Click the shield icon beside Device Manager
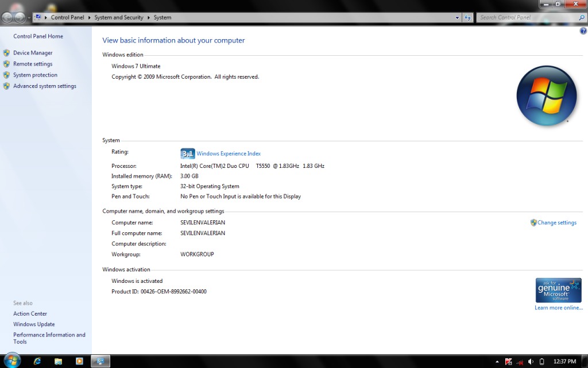This screenshot has width=588, height=368. point(6,53)
